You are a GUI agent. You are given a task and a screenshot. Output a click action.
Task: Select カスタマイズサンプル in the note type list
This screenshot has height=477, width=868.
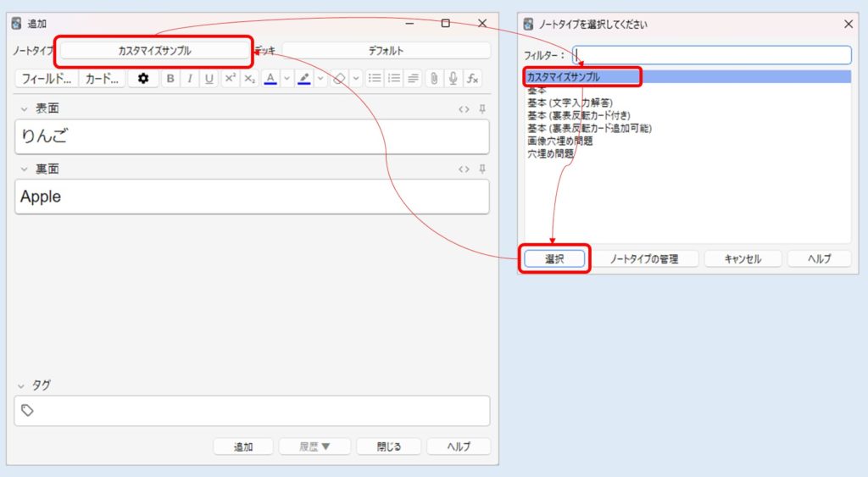687,77
